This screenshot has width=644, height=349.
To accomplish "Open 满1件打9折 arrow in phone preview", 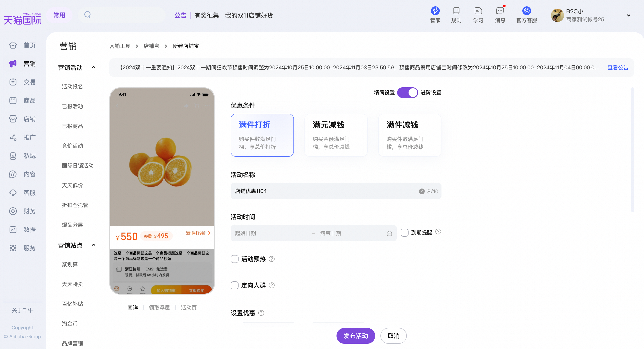I will (209, 233).
